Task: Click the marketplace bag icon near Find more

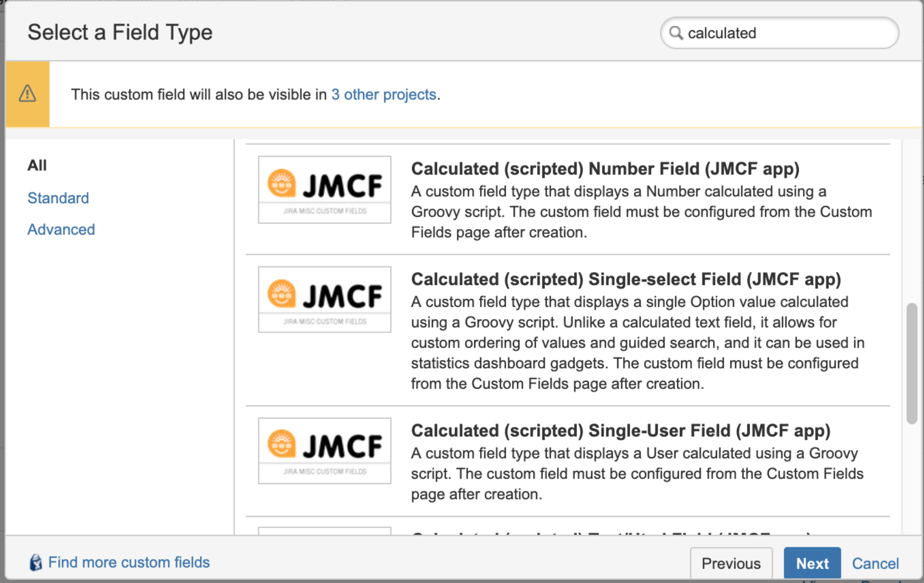Action: (x=36, y=562)
